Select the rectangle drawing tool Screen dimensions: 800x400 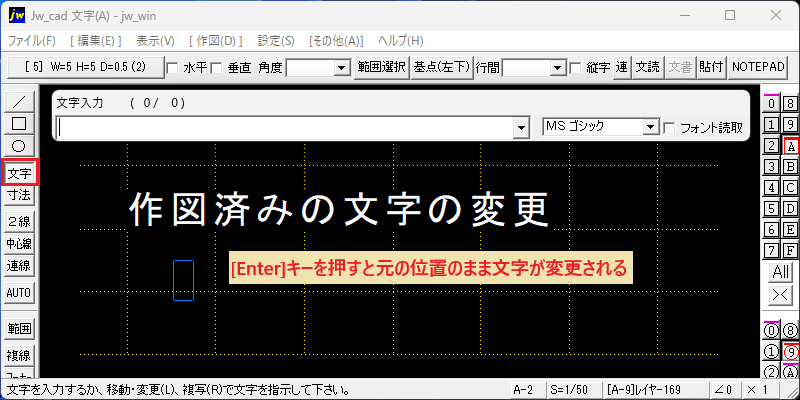tap(19, 123)
